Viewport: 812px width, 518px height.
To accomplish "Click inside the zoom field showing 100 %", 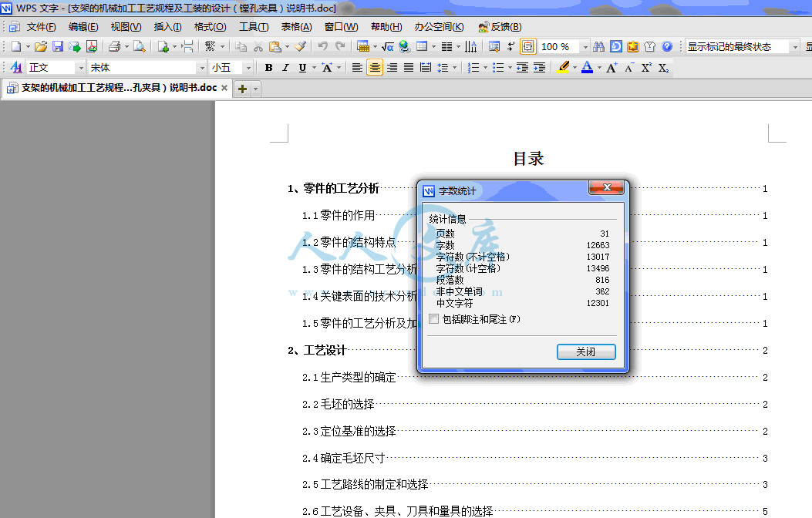I will pos(559,46).
